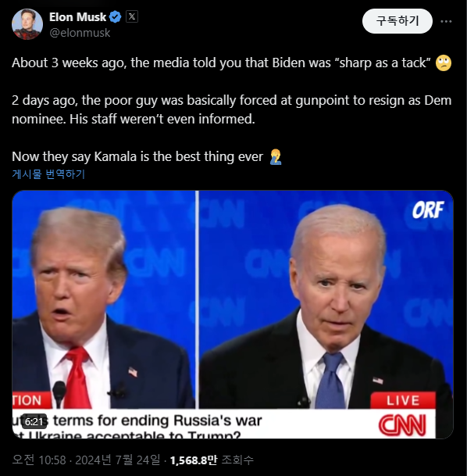Open Elon Musk's profile avatar
This screenshot has width=467, height=476.
click(x=27, y=24)
